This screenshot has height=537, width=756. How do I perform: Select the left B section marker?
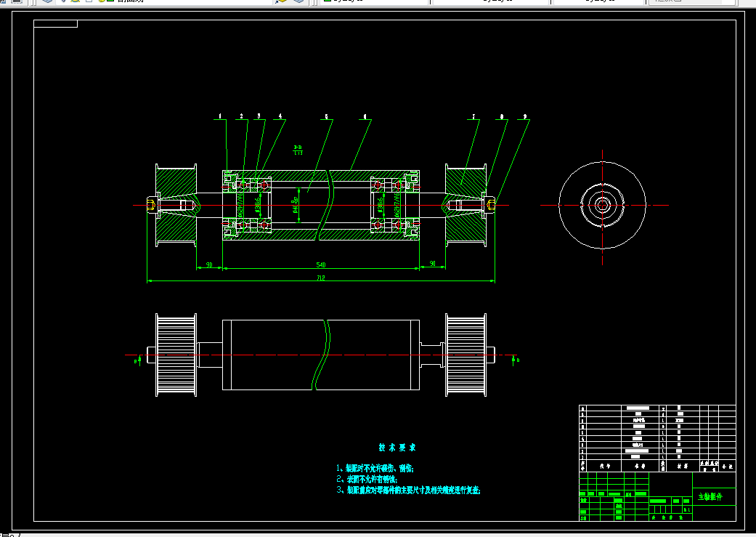click(x=137, y=360)
